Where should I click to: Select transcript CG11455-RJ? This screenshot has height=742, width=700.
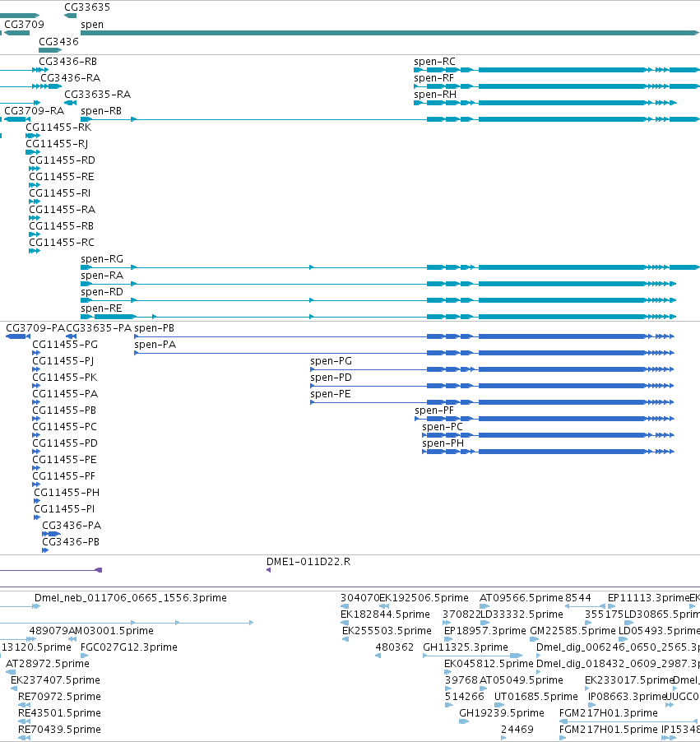coord(57,144)
